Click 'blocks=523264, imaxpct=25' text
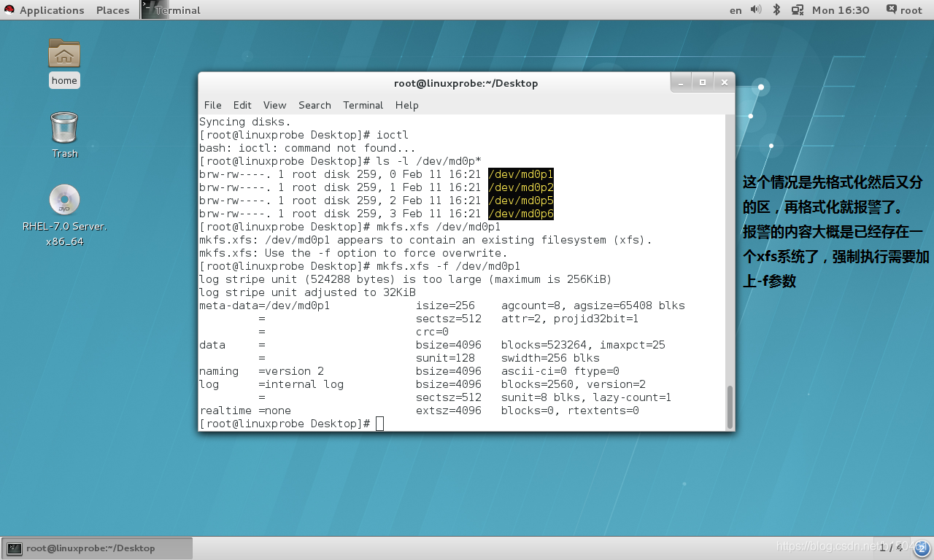The height and width of the screenshot is (560, 934). click(583, 345)
